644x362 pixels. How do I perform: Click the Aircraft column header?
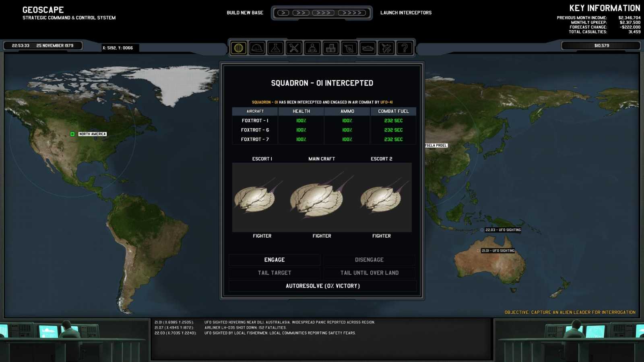[x=255, y=111]
